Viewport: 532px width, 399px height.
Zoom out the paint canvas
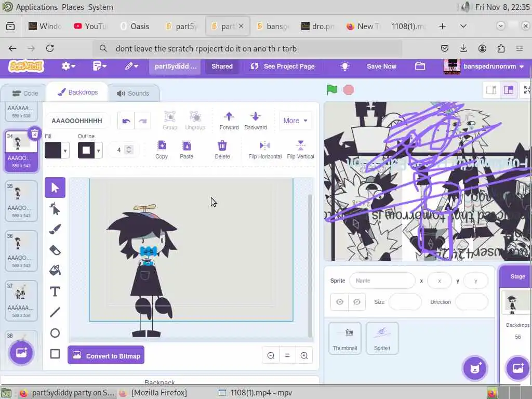coord(271,355)
